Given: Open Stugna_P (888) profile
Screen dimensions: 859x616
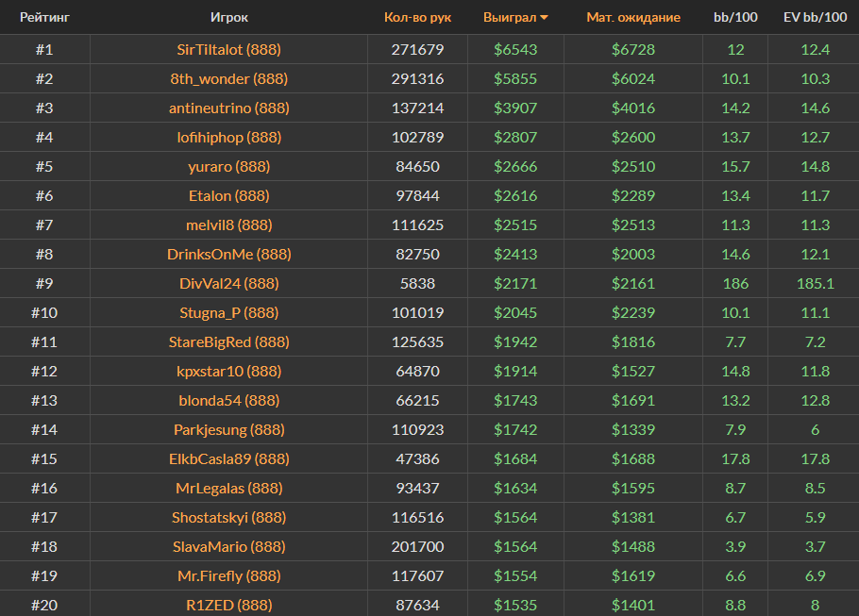Looking at the screenshot, I should (x=228, y=312).
